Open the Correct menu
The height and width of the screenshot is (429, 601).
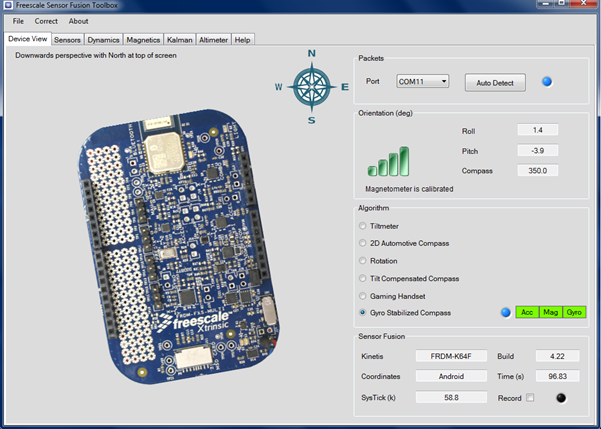(46, 21)
